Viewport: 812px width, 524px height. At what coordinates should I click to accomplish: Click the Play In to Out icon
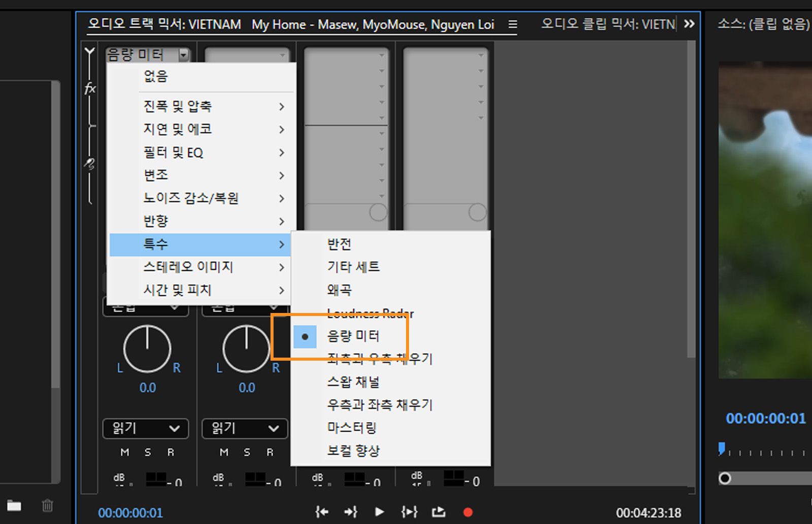pos(409,512)
